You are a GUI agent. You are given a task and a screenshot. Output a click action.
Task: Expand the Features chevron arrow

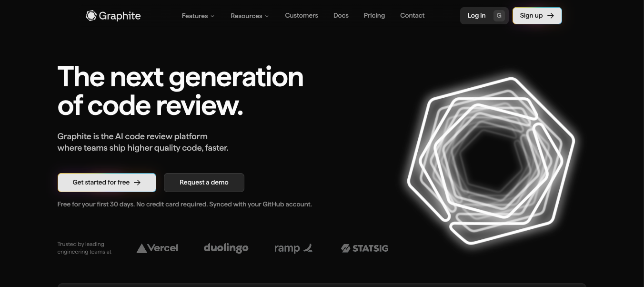212,16
